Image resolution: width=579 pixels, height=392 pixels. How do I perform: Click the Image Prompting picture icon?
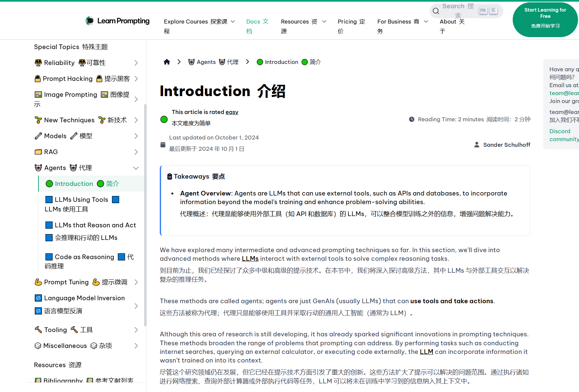[38, 94]
